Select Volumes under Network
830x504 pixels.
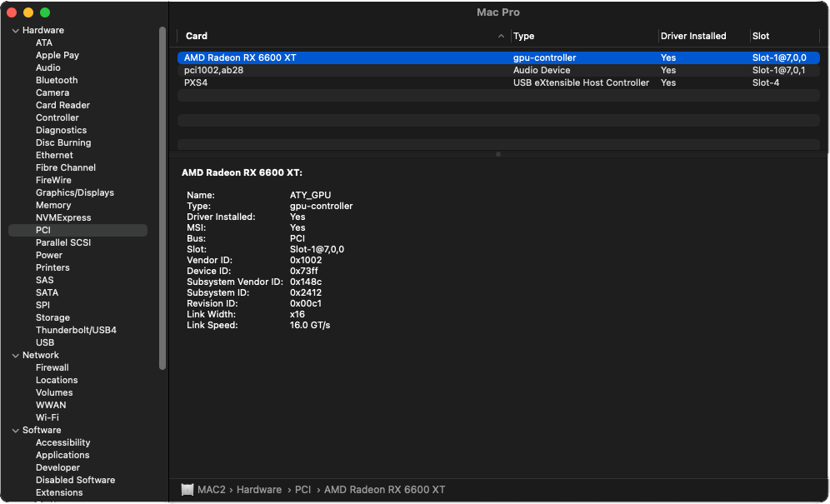[x=54, y=393]
